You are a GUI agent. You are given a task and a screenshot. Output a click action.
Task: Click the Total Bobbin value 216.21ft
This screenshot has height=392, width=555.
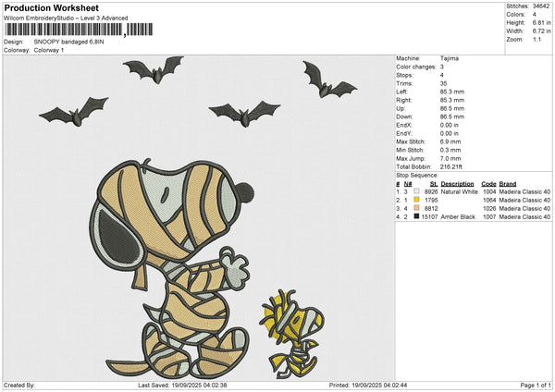click(x=451, y=166)
